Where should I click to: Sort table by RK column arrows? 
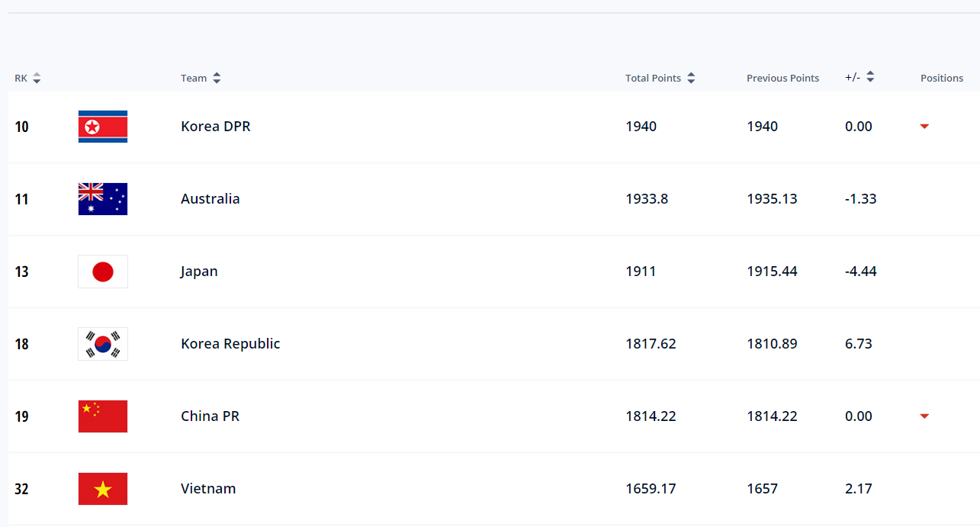tap(37, 78)
